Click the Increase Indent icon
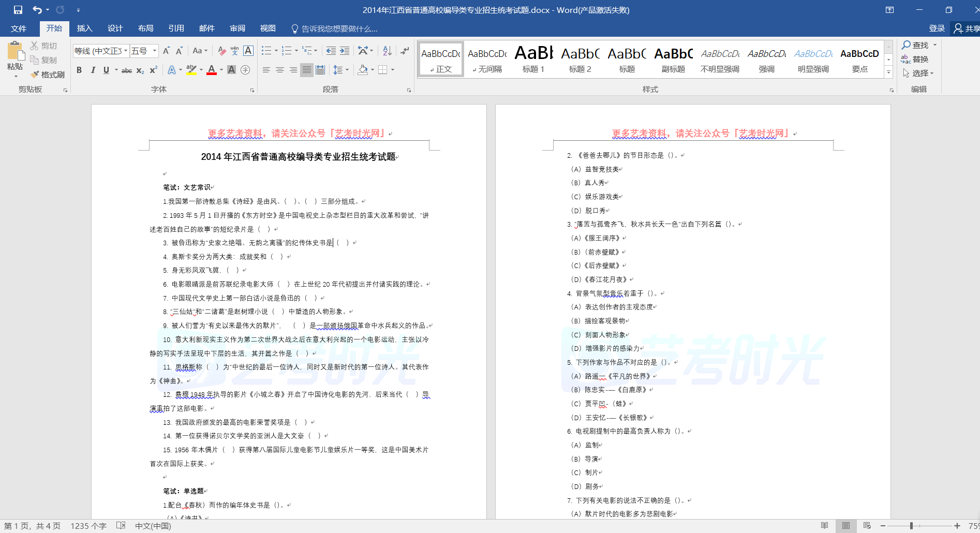 (345, 51)
